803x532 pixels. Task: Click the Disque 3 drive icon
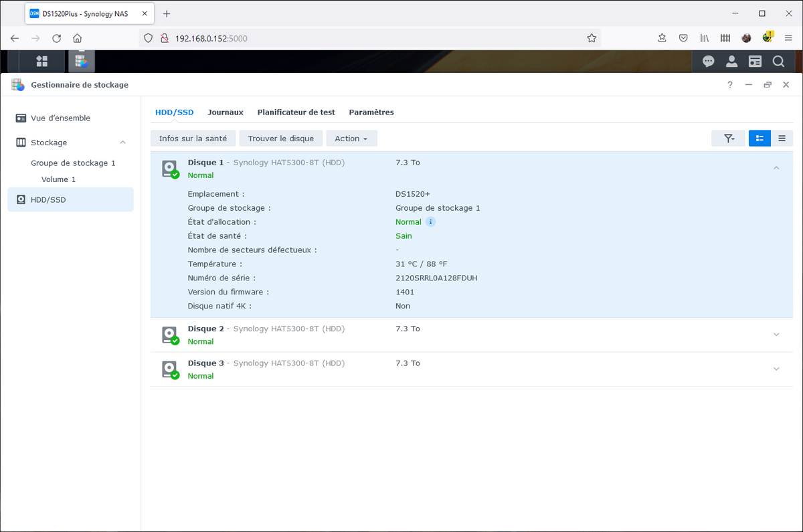coord(170,369)
